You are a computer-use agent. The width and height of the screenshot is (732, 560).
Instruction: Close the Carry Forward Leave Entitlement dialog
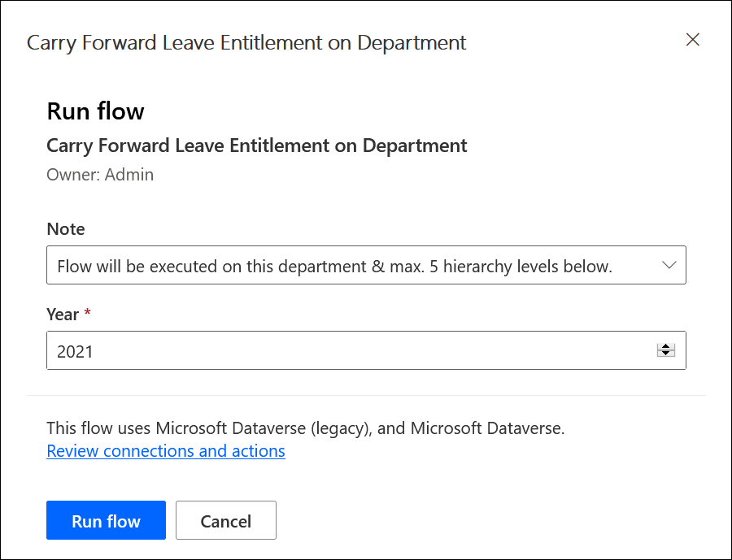pos(693,40)
